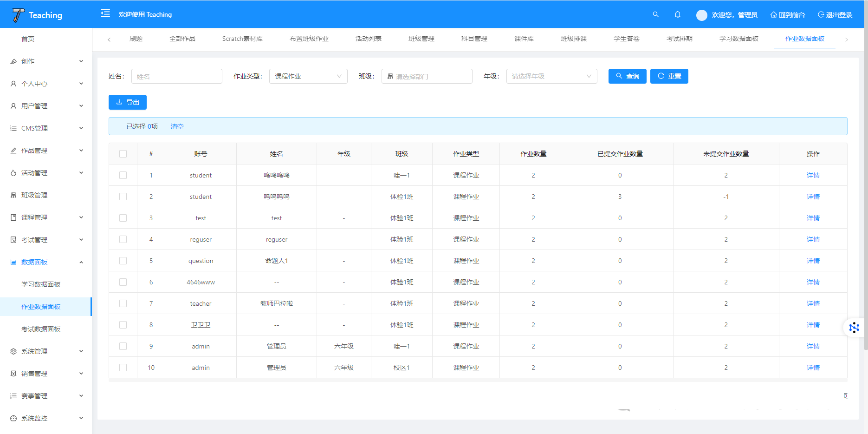Viewport: 868px width, 434px height.
Task: Click the search magnifier icon in header
Action: tap(655, 14)
